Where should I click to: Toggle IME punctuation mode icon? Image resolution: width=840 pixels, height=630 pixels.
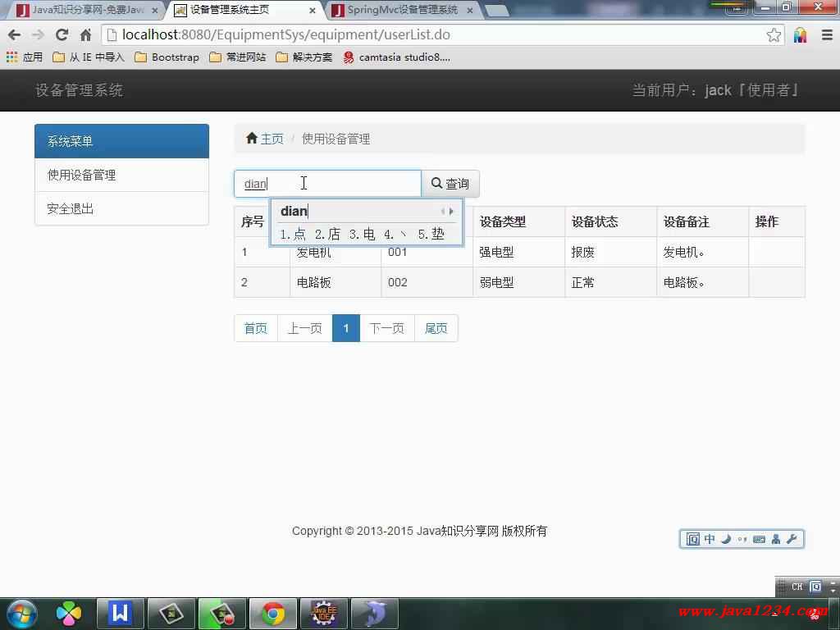(x=742, y=539)
